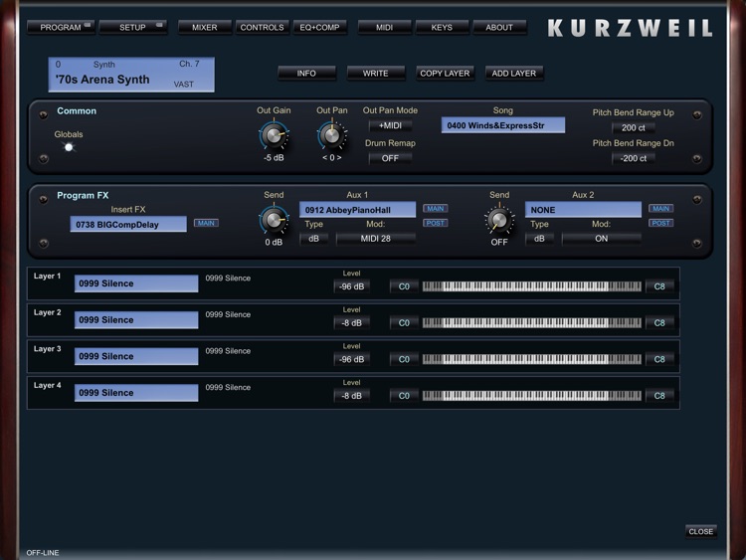746x560 pixels.
Task: Select Layer 2 keymap 0999 Silence
Action: coord(136,320)
